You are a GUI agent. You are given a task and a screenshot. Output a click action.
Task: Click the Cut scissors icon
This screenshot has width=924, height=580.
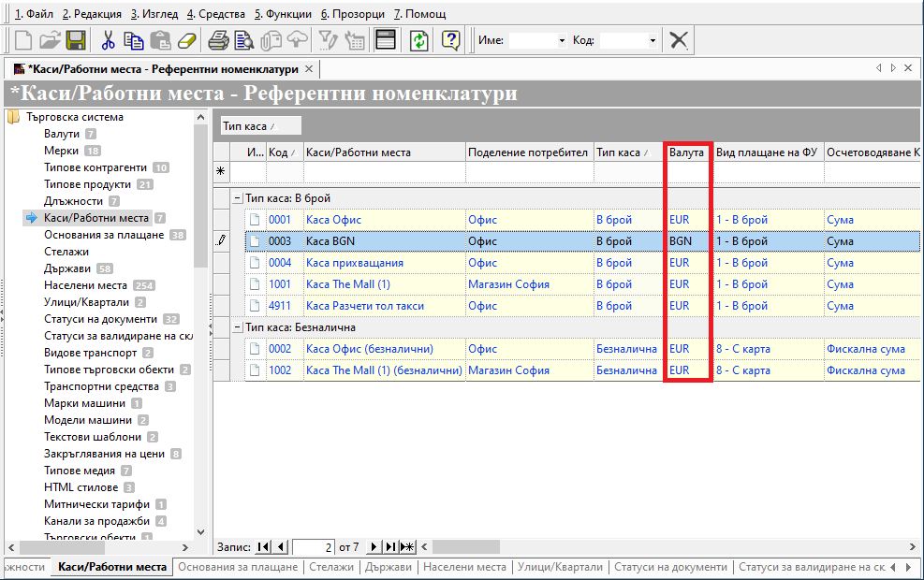(108, 40)
